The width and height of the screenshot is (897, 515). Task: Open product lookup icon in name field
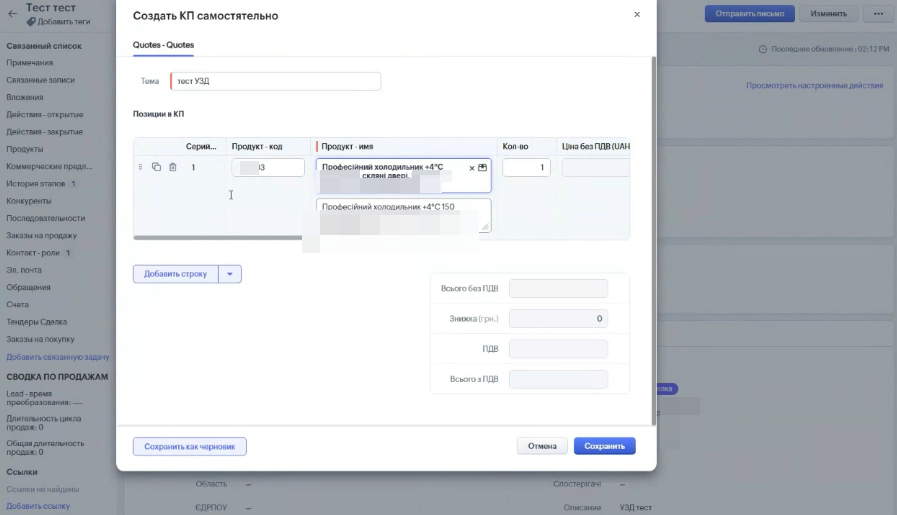pos(482,167)
